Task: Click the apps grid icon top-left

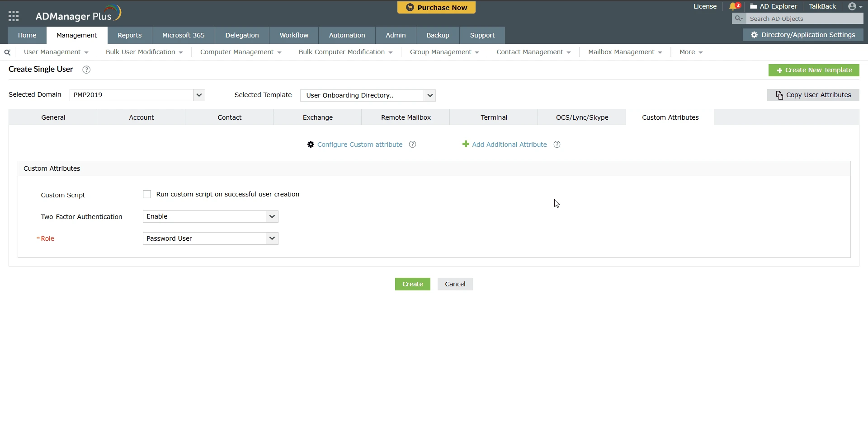Action: (14, 16)
